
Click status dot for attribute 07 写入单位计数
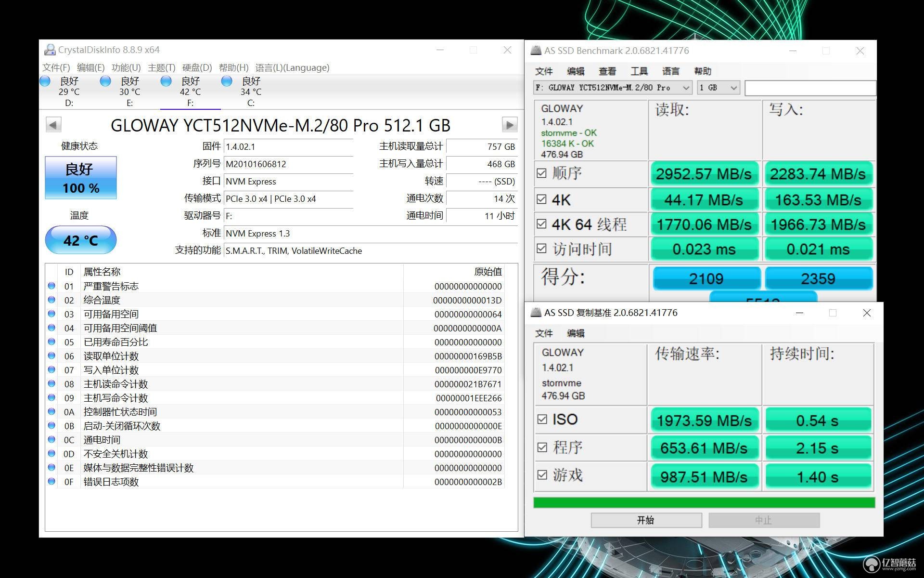(51, 369)
